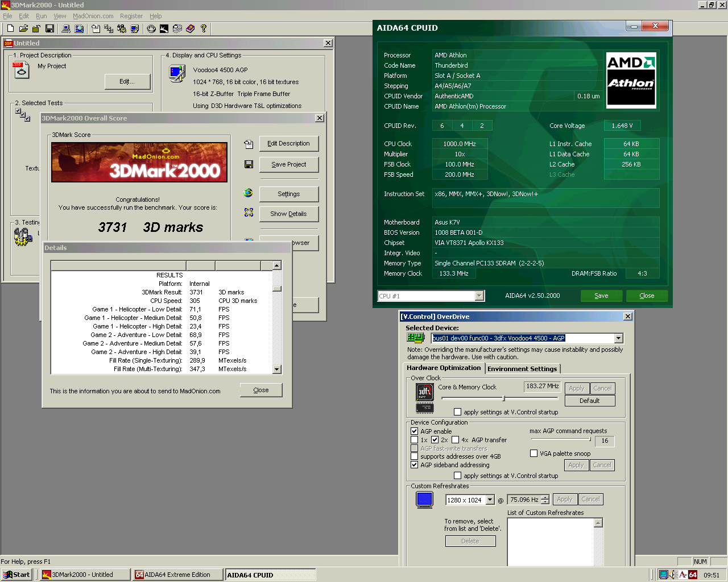
Task: Click the 183.27 MHz clock value field
Action: click(x=543, y=386)
